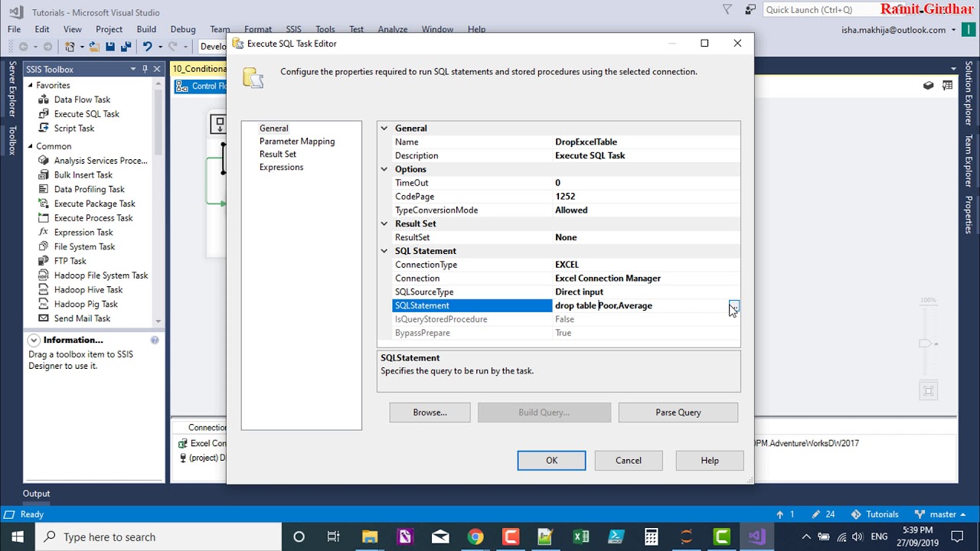Open the File menu
This screenshot has height=551, width=980.
pos(14,29)
